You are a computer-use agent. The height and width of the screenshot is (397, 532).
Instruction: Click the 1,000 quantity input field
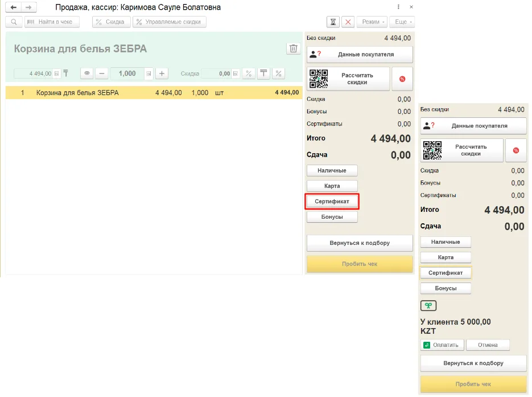[127, 73]
